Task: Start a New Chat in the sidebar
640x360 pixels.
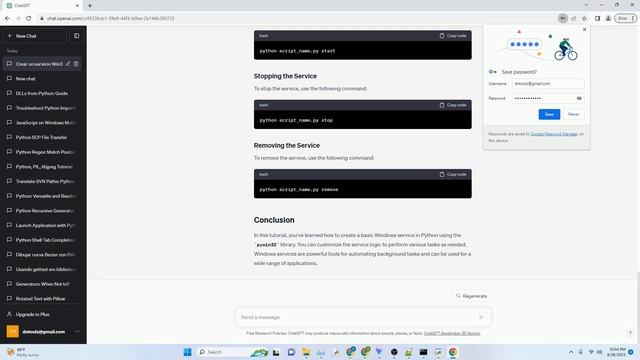Action: pyautogui.click(x=35, y=36)
